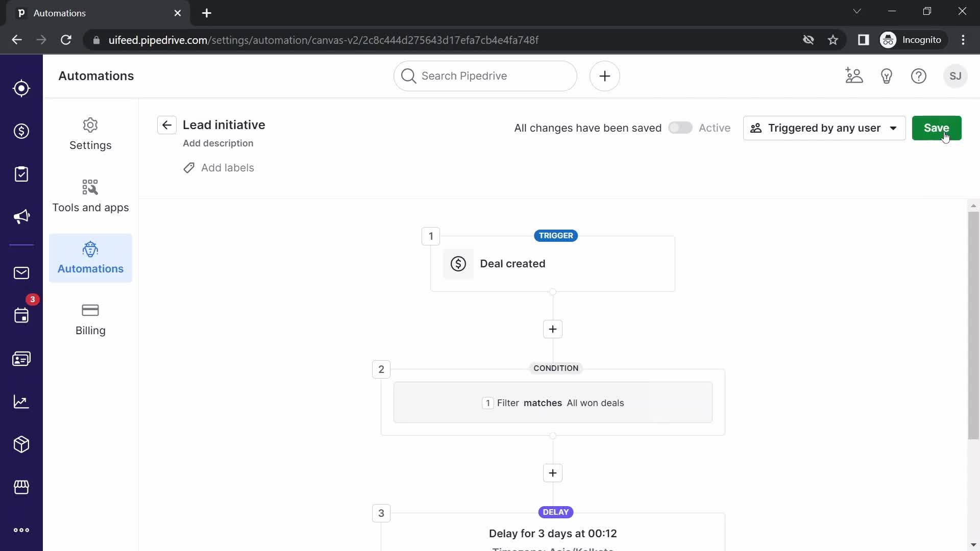
Task: Click Add description link
Action: tap(218, 143)
